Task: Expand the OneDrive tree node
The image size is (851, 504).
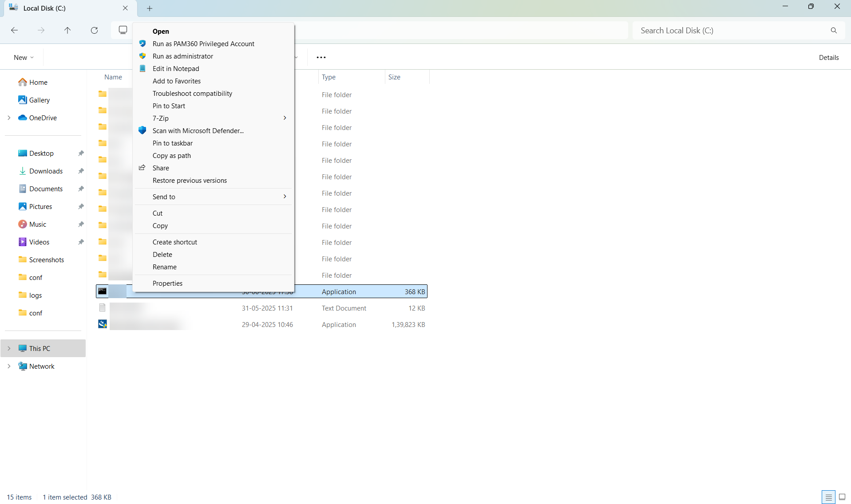Action: [x=9, y=118]
